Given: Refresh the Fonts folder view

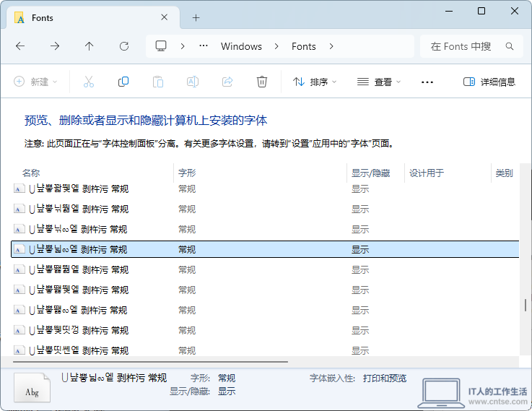Looking at the screenshot, I should click(124, 46).
